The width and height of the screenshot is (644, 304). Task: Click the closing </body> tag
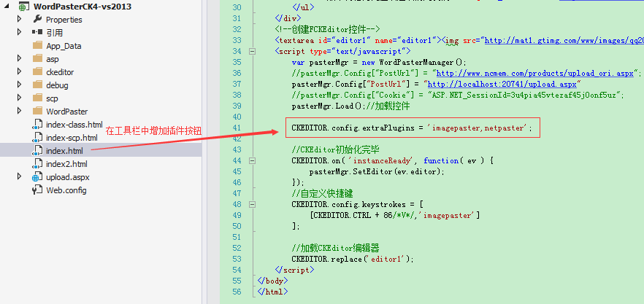[273, 281]
